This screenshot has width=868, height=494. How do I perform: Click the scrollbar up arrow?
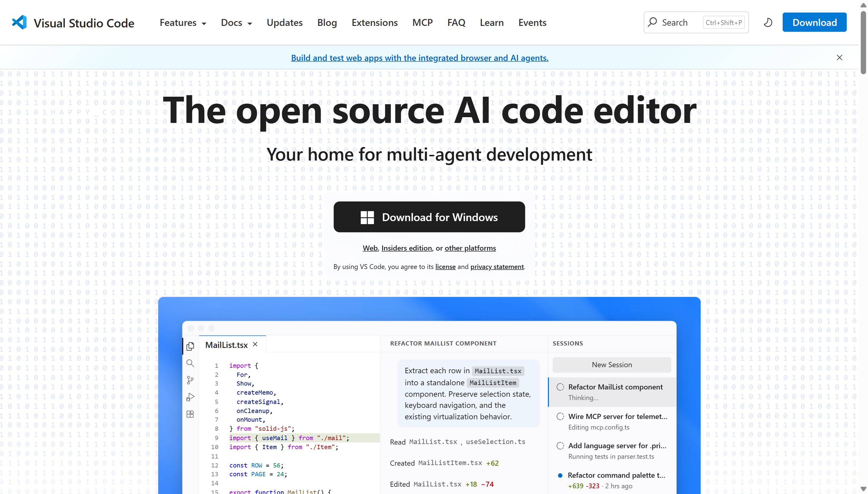(x=863, y=5)
